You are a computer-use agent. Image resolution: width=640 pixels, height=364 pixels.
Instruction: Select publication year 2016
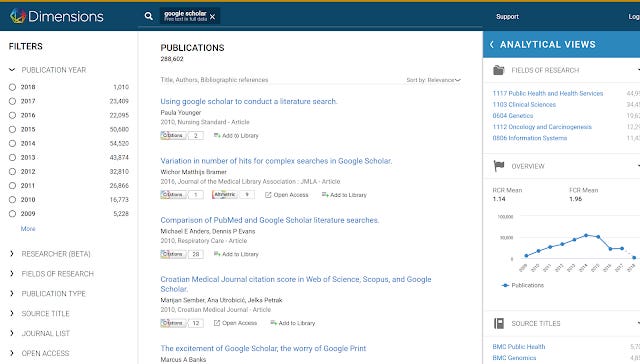pos(12,115)
